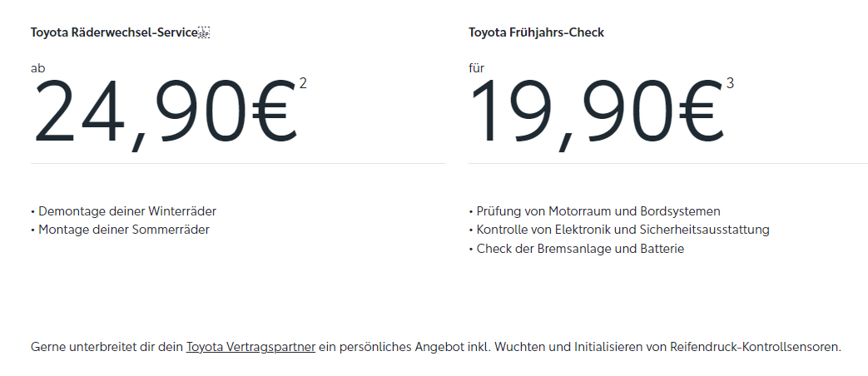Click 'Montage deiner Sommerräder' bullet

click(120, 230)
